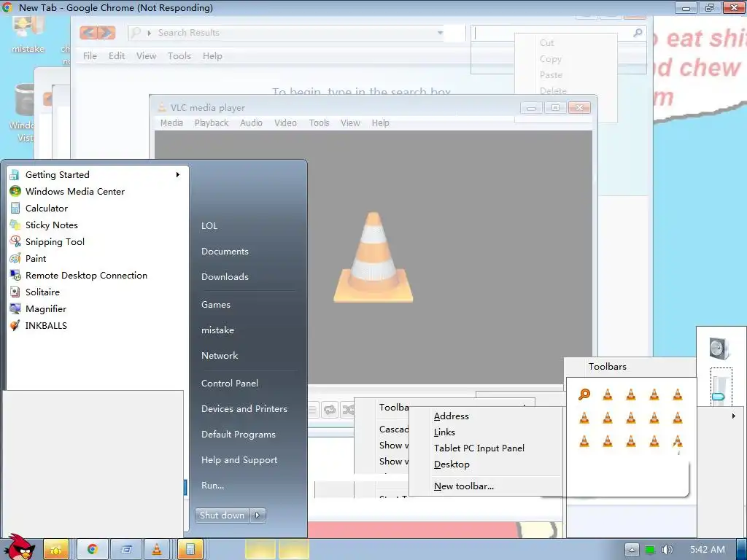Launch the Snipping Tool
Image resolution: width=747 pixels, height=560 pixels.
[54, 242]
